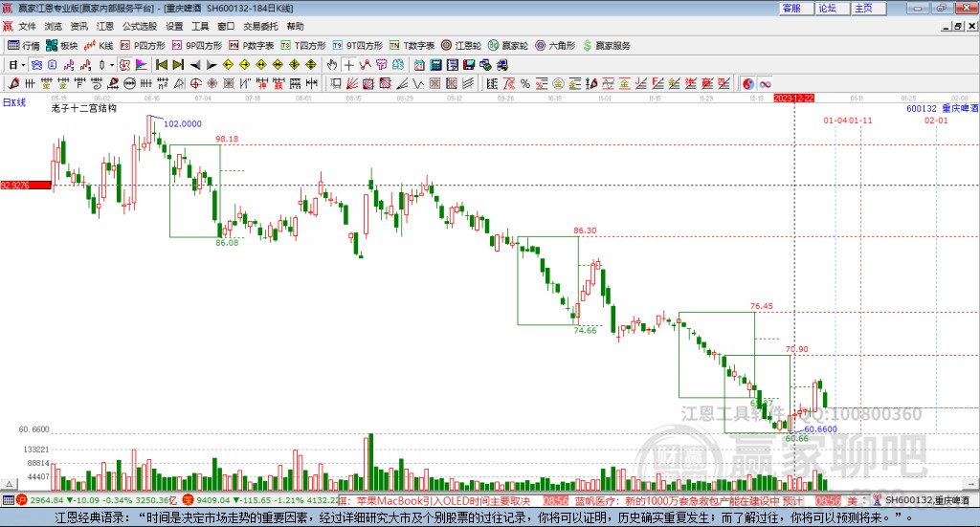Screen dimensions: 980x527
Task: Click the grid icon at status bar left
Action: (x=8, y=500)
